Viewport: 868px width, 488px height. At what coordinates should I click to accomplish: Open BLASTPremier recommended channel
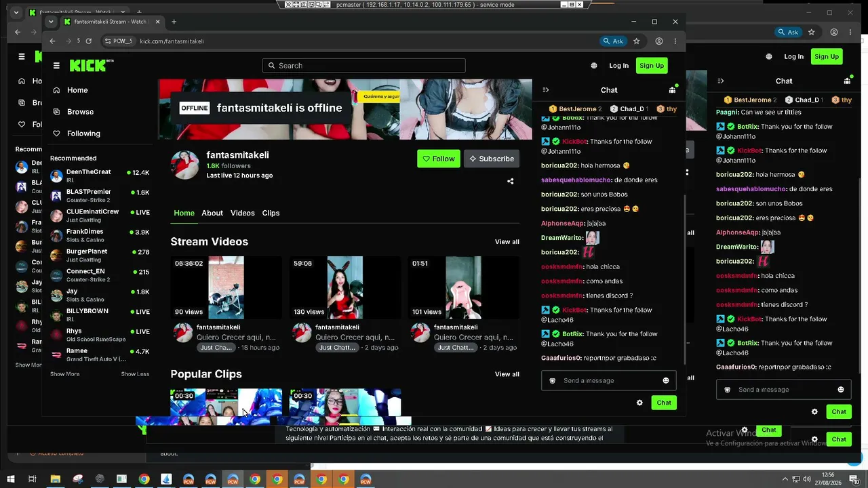(x=100, y=196)
